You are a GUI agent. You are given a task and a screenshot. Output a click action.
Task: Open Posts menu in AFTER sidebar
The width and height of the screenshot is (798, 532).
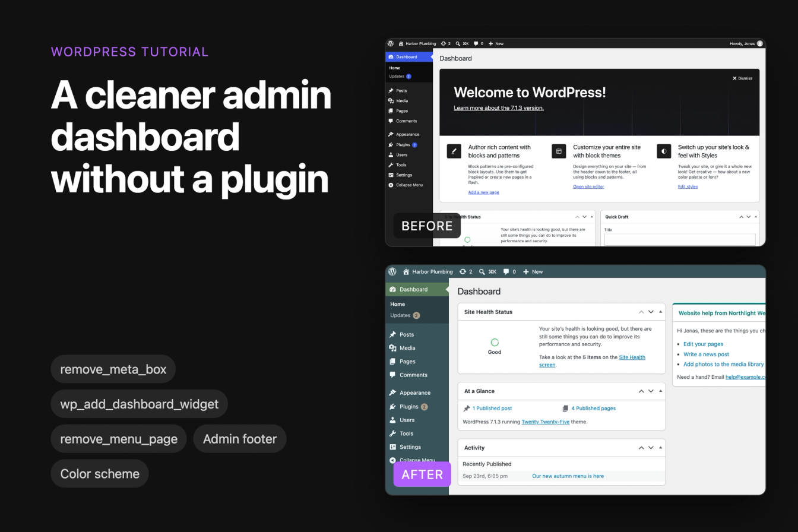[x=417, y=334]
